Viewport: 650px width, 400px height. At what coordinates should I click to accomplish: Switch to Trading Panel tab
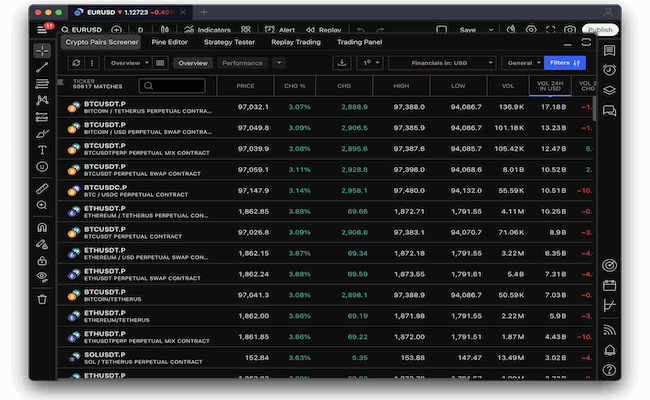click(359, 42)
